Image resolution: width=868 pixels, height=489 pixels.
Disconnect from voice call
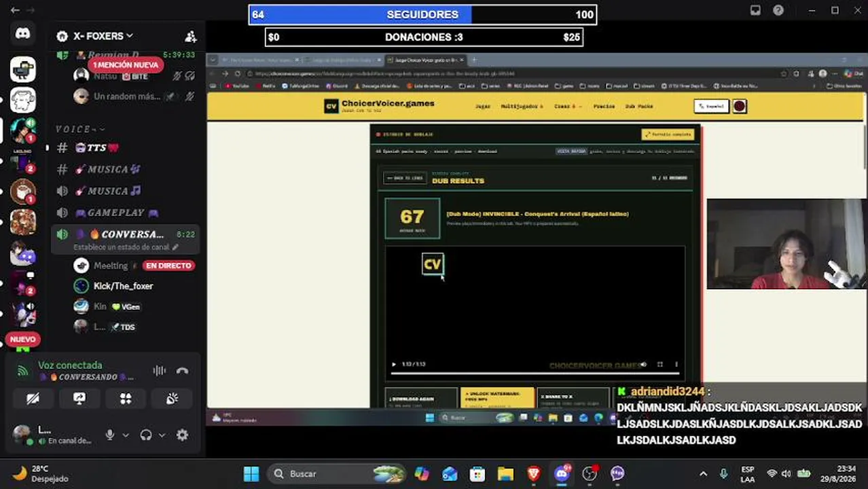click(182, 371)
